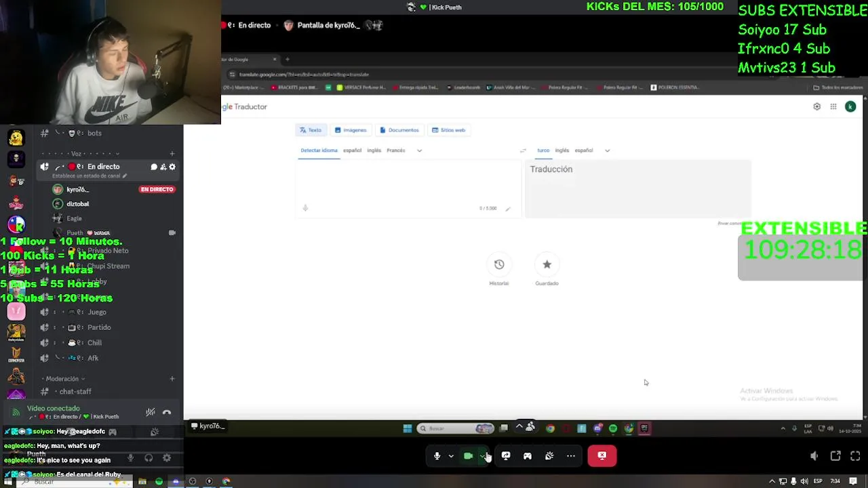Select the Texto tab
The width and height of the screenshot is (868, 488).
[311, 130]
